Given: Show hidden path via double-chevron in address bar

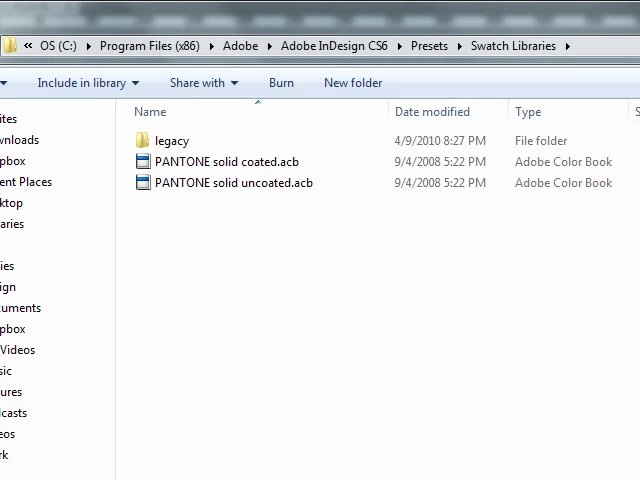Looking at the screenshot, I should (28, 45).
